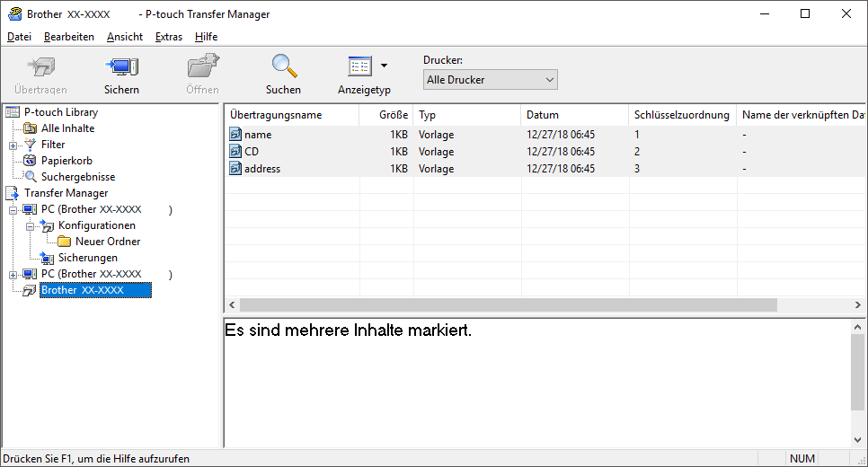Click the P-touch app icon in title bar
This screenshot has width=868, height=467.
click(x=15, y=13)
